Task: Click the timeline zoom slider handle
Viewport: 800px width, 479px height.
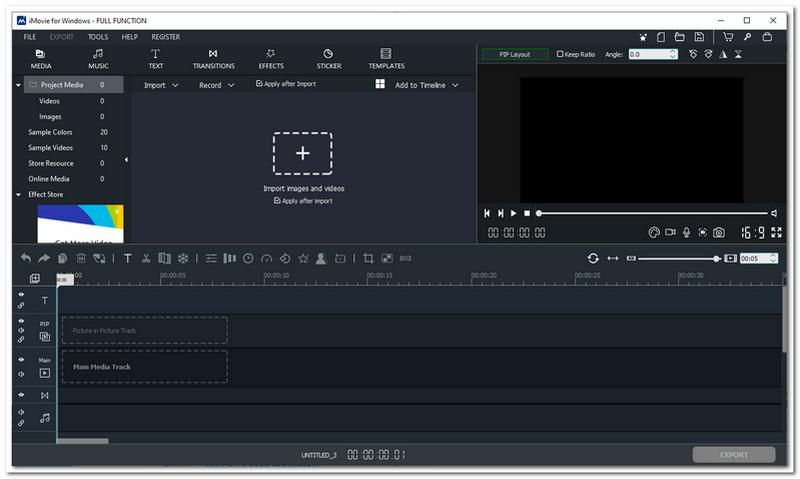Action: (x=715, y=258)
